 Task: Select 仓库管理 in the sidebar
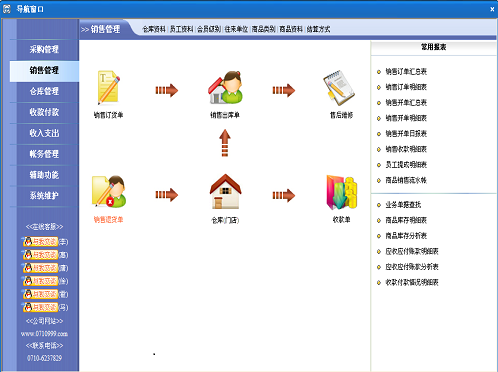pyautogui.click(x=44, y=91)
